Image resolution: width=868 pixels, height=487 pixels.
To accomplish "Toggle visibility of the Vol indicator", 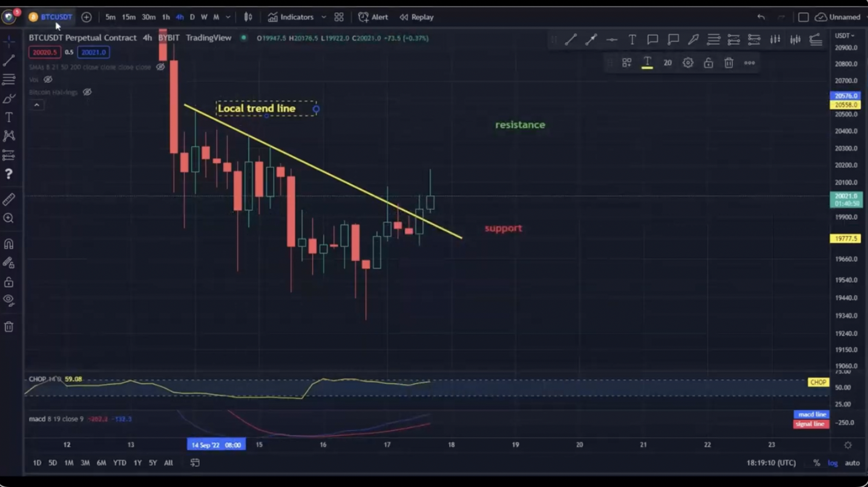I will [x=48, y=79].
